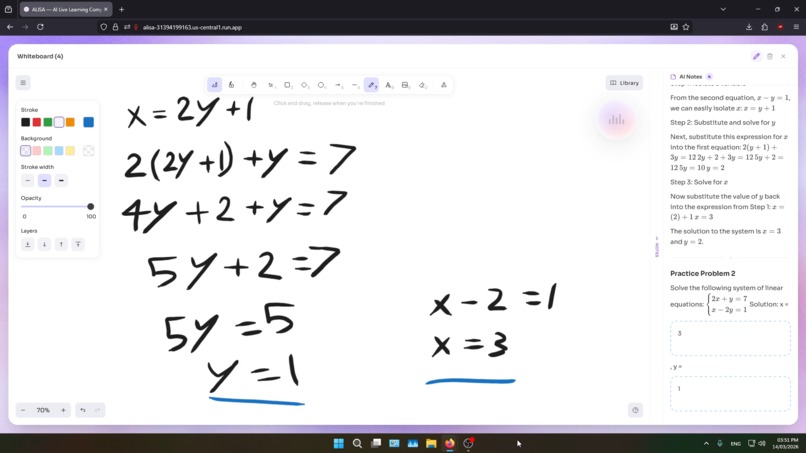This screenshot has width=806, height=453.
Task: Select the Ellipse shape tool
Action: (321, 85)
